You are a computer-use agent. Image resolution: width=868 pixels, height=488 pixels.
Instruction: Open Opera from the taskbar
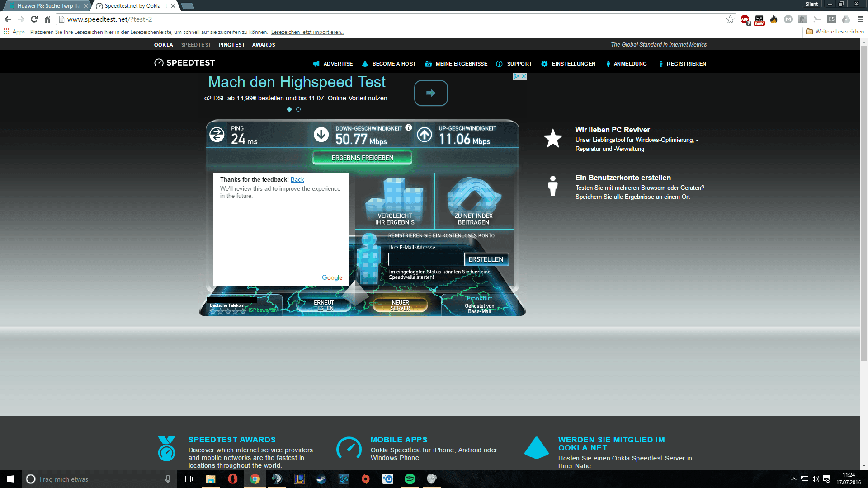(233, 479)
